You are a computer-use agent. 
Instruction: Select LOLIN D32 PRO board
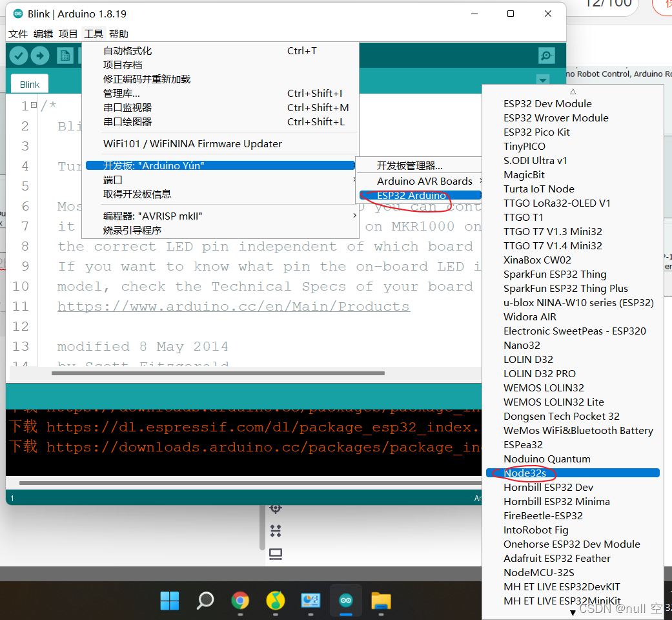point(573,373)
